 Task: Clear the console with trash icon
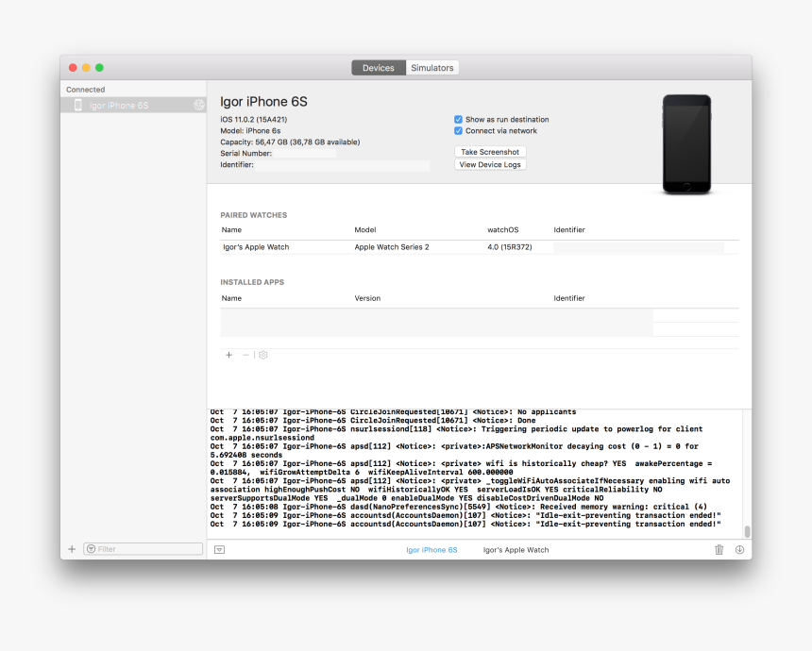click(x=719, y=549)
